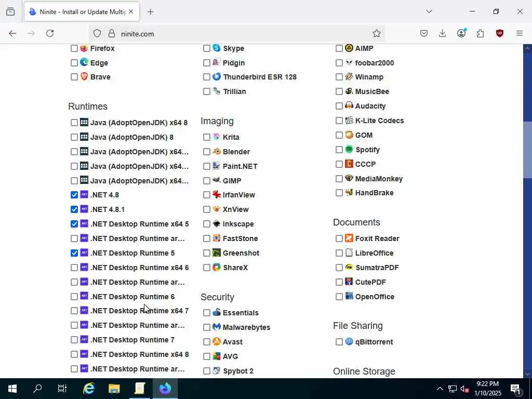
Task: Click the Edge browser logo icon
Action: (84, 62)
